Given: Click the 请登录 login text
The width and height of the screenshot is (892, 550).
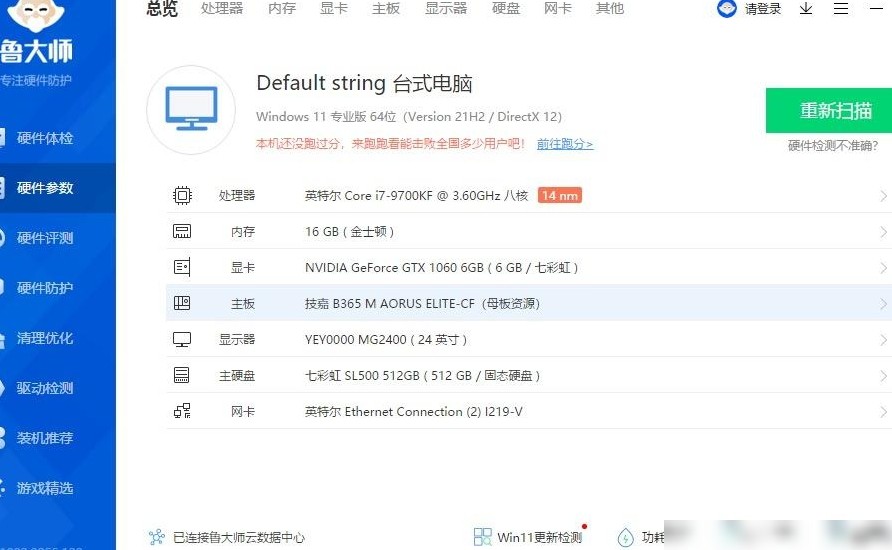Looking at the screenshot, I should coord(763,9).
